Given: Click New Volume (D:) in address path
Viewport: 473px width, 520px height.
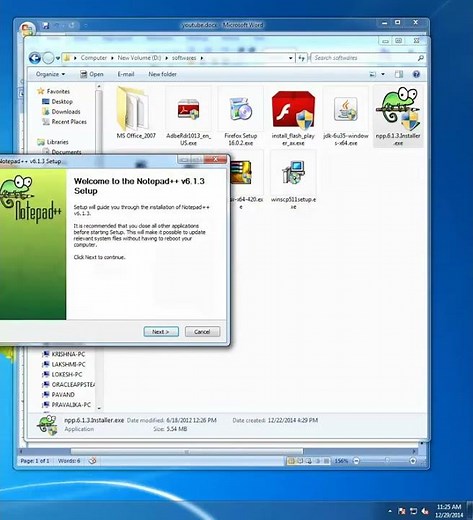Looking at the screenshot, I should (x=139, y=58).
